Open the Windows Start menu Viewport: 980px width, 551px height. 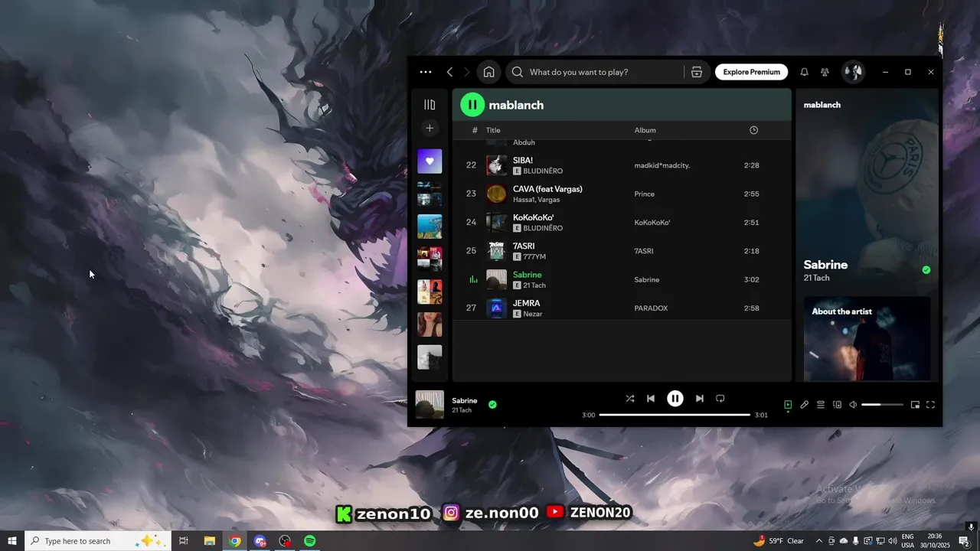[x=12, y=541]
